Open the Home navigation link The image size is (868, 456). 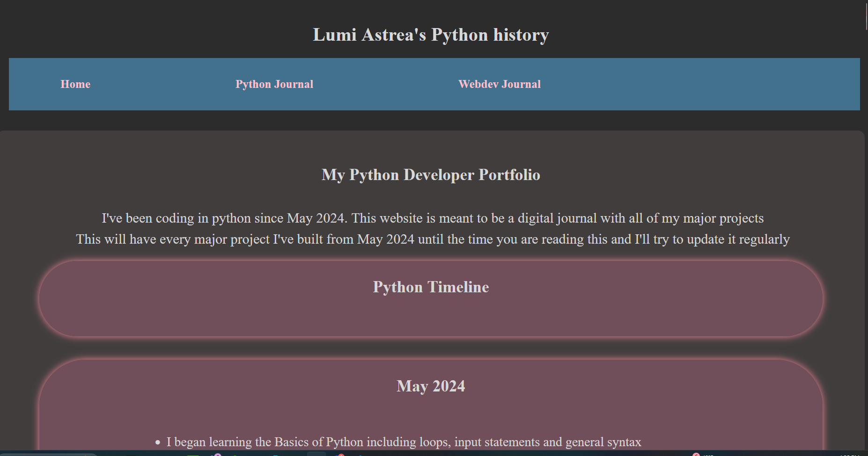(75, 84)
